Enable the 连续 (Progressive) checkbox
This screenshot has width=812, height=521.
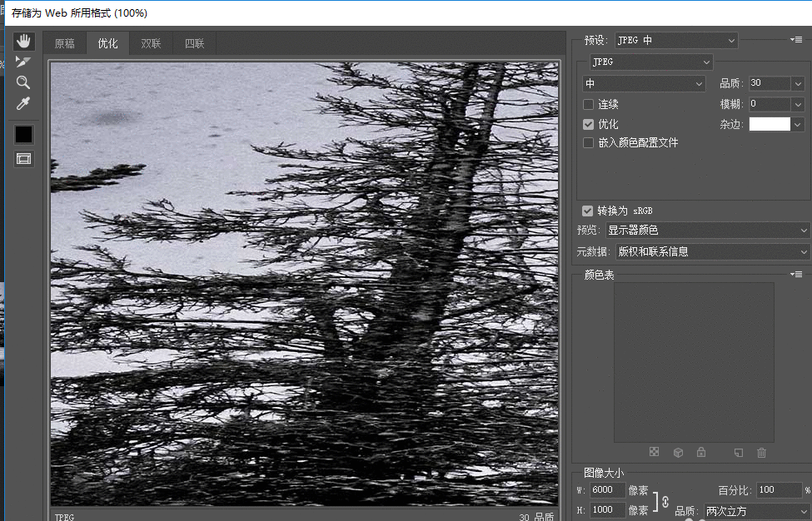589,105
